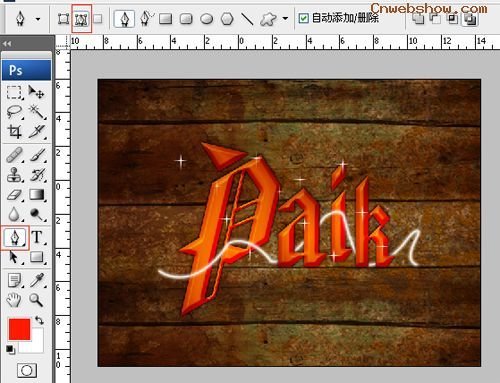Select the Horizontal Type tool

coord(37,237)
